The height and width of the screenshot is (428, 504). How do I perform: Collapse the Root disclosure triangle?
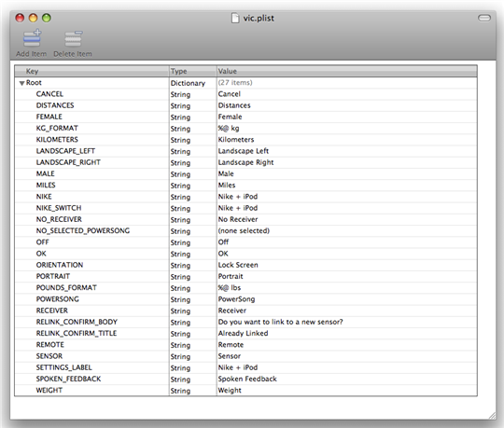click(x=21, y=83)
